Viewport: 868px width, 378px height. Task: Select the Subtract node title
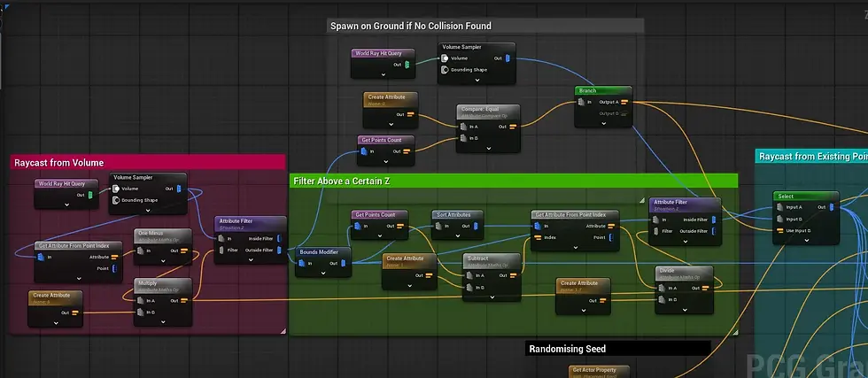(x=478, y=258)
